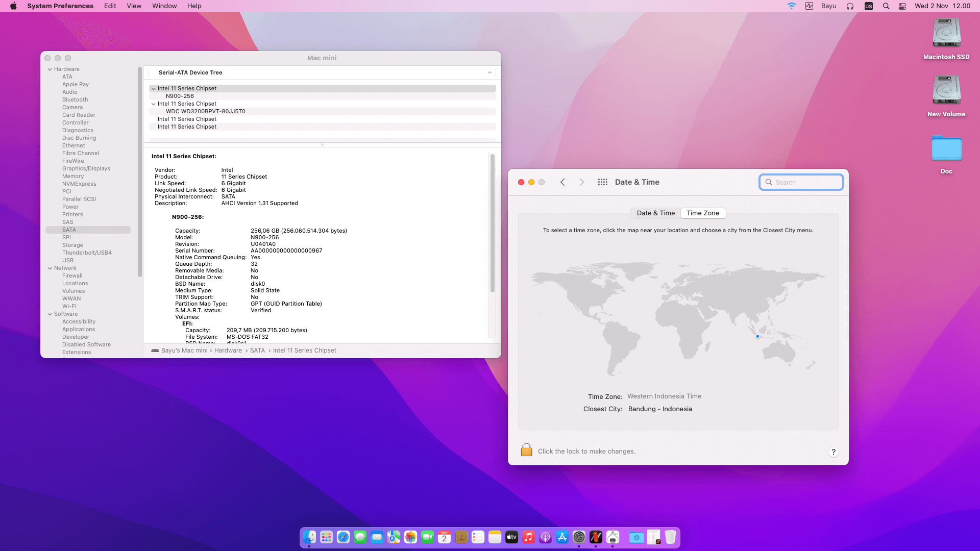Open the Window menu in the menu bar

point(164,6)
